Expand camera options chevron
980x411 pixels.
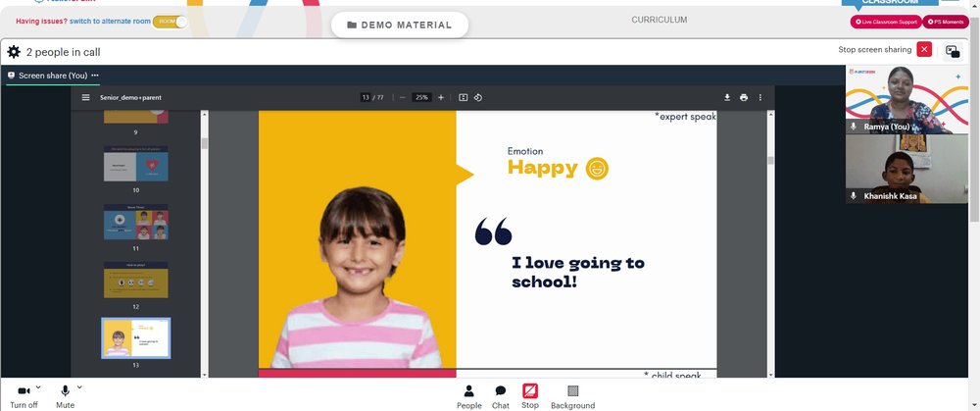pos(38,387)
